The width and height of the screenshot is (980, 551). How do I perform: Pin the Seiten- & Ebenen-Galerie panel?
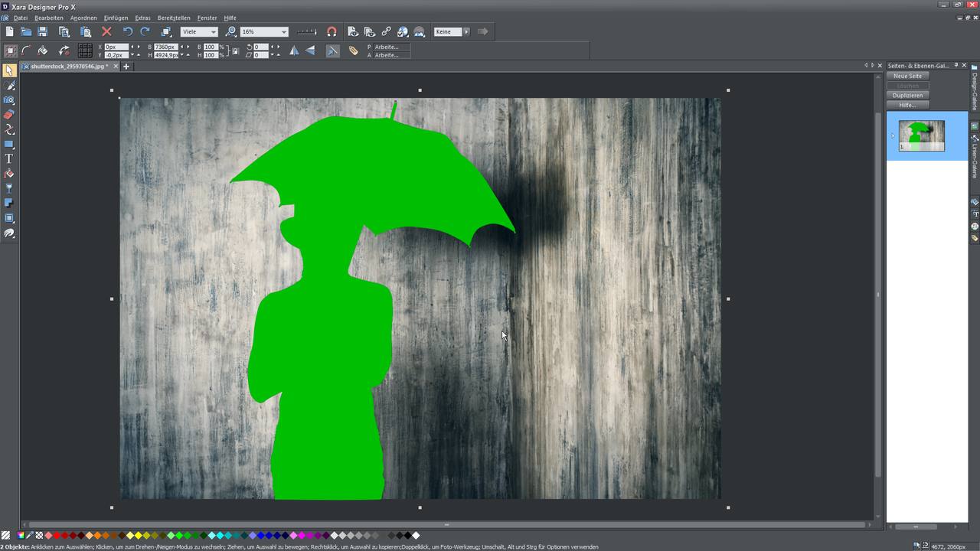point(955,66)
